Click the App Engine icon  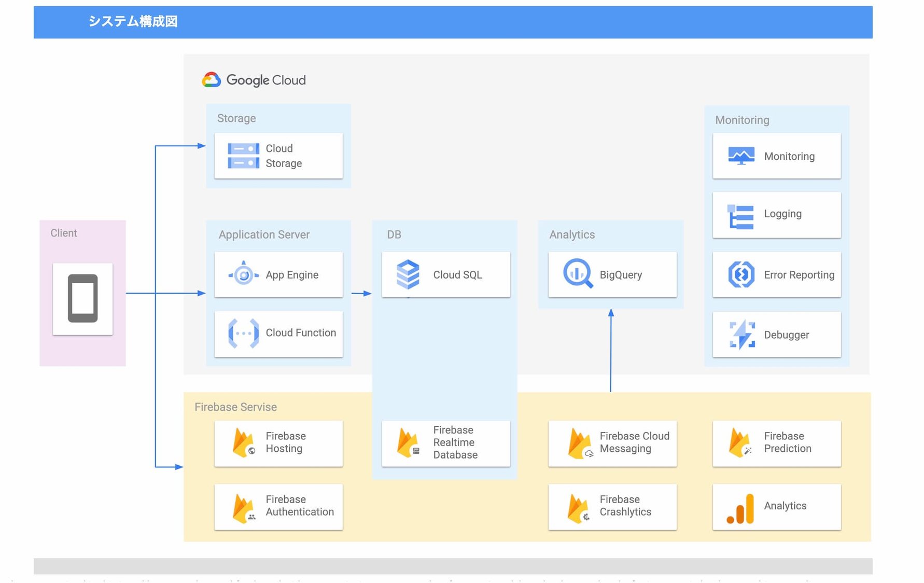point(243,274)
